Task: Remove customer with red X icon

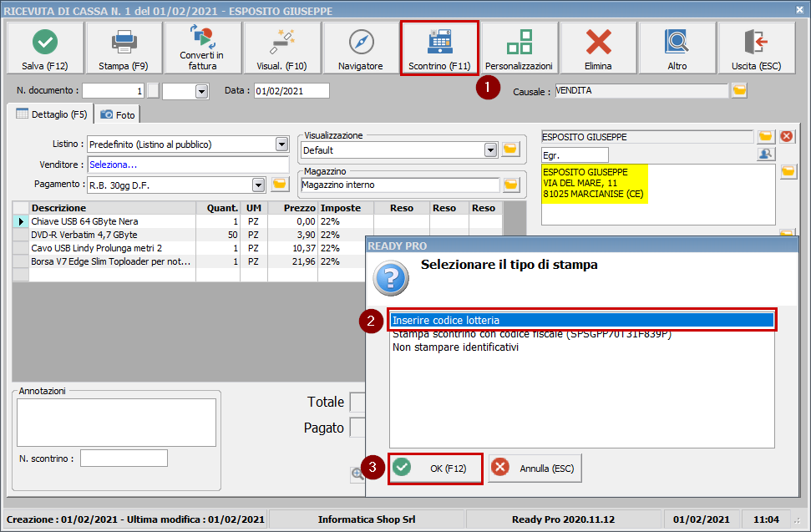Action: pyautogui.click(x=787, y=136)
